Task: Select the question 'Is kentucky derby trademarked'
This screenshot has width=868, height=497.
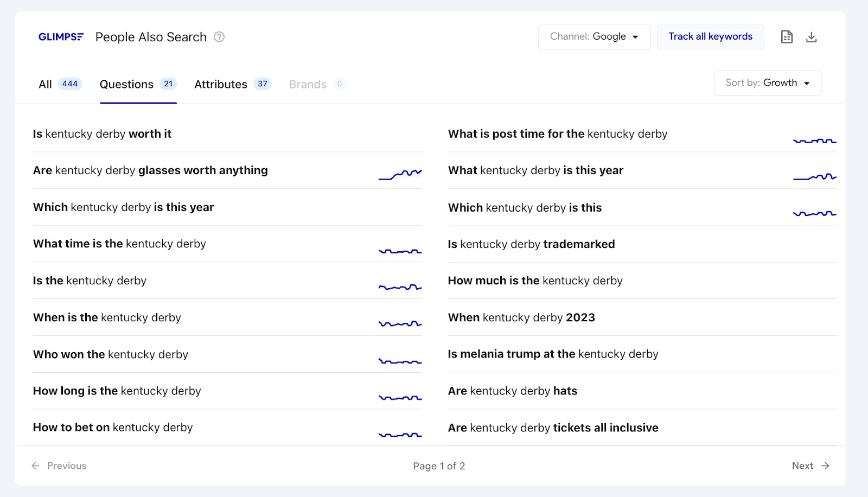Action: pyautogui.click(x=531, y=244)
